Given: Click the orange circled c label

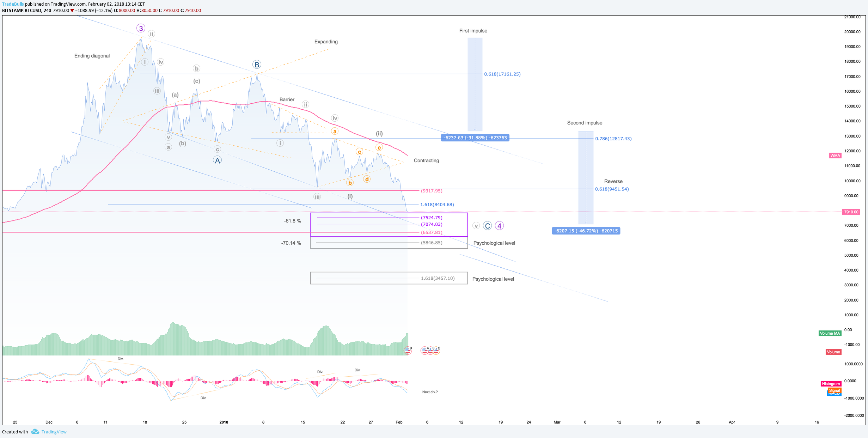Looking at the screenshot, I should [x=359, y=152].
